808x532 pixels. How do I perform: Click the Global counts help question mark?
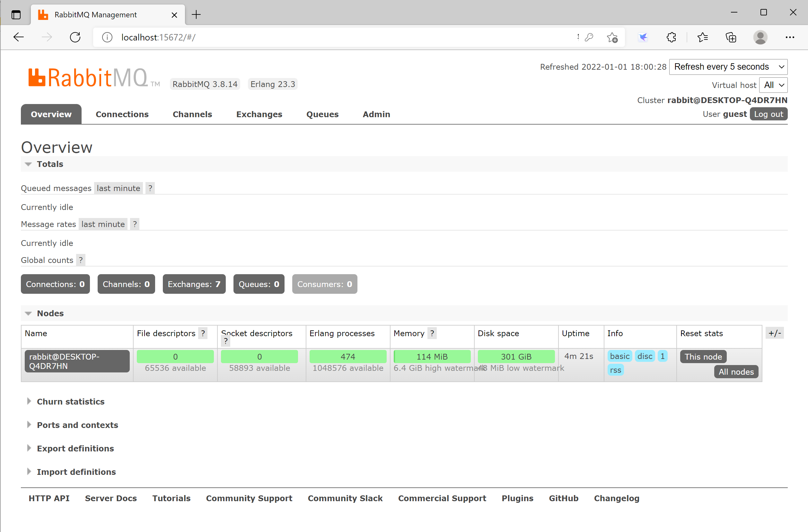coord(81,260)
